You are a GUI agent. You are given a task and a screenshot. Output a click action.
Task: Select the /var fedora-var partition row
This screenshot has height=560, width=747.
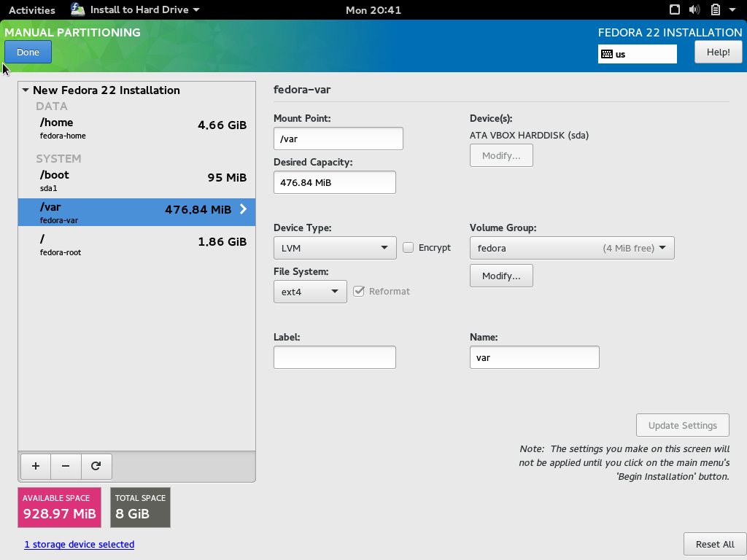pyautogui.click(x=136, y=212)
